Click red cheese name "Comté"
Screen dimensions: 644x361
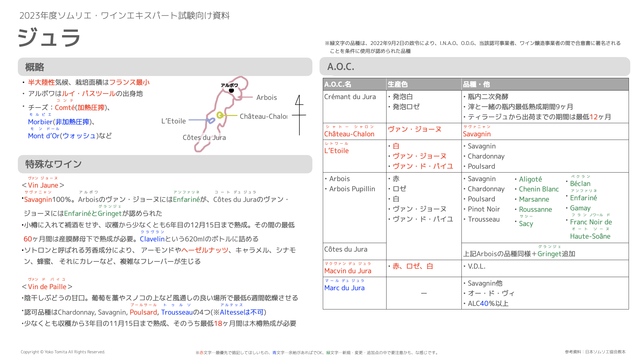[x=65, y=108]
